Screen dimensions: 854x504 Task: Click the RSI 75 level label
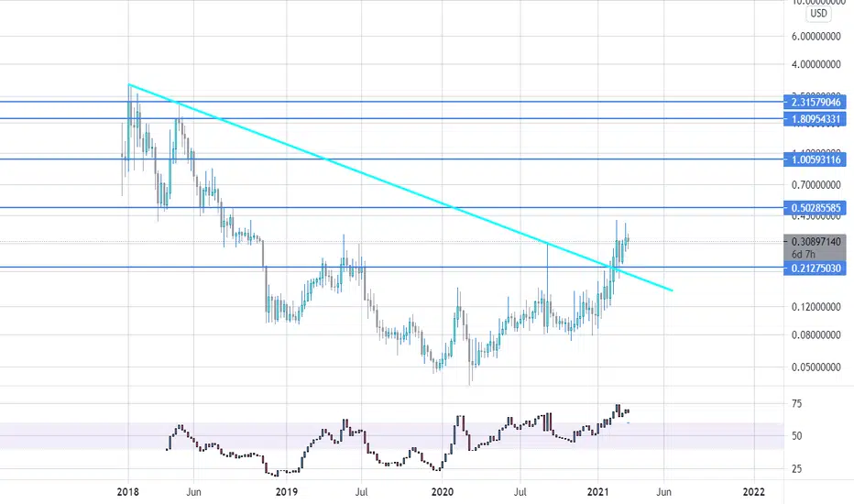pyautogui.click(x=796, y=404)
